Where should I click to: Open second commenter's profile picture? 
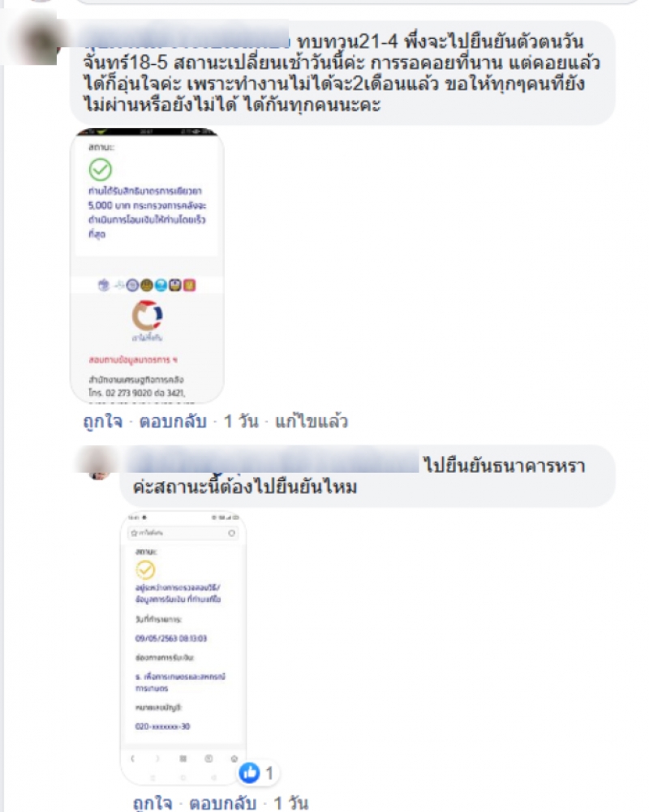click(98, 464)
